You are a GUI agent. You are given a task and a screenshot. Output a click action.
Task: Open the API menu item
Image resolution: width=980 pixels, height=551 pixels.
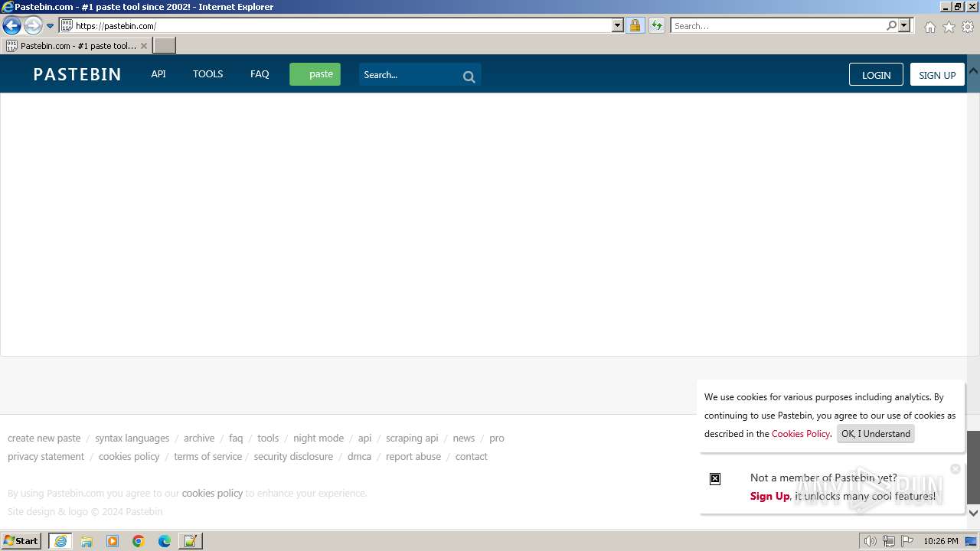[x=158, y=74]
